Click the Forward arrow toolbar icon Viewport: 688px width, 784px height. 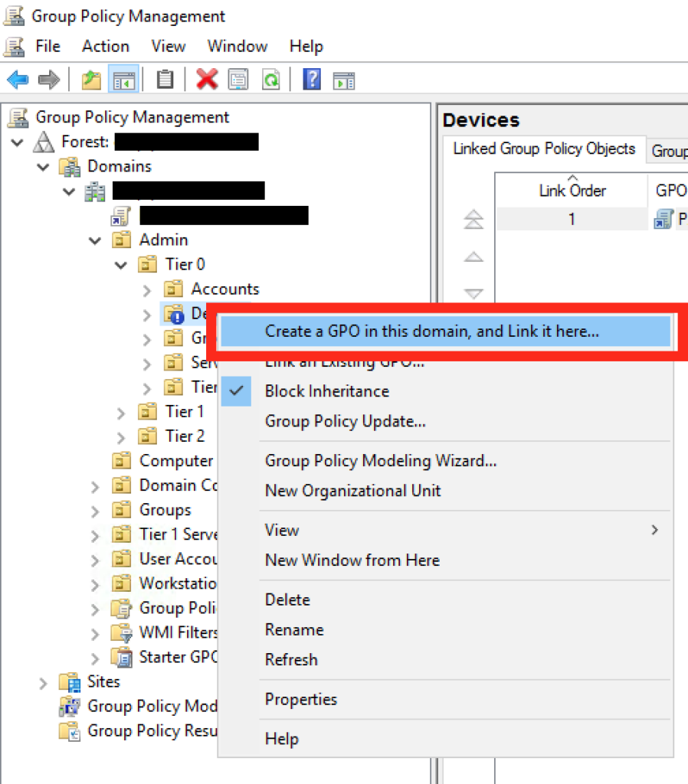pos(49,80)
